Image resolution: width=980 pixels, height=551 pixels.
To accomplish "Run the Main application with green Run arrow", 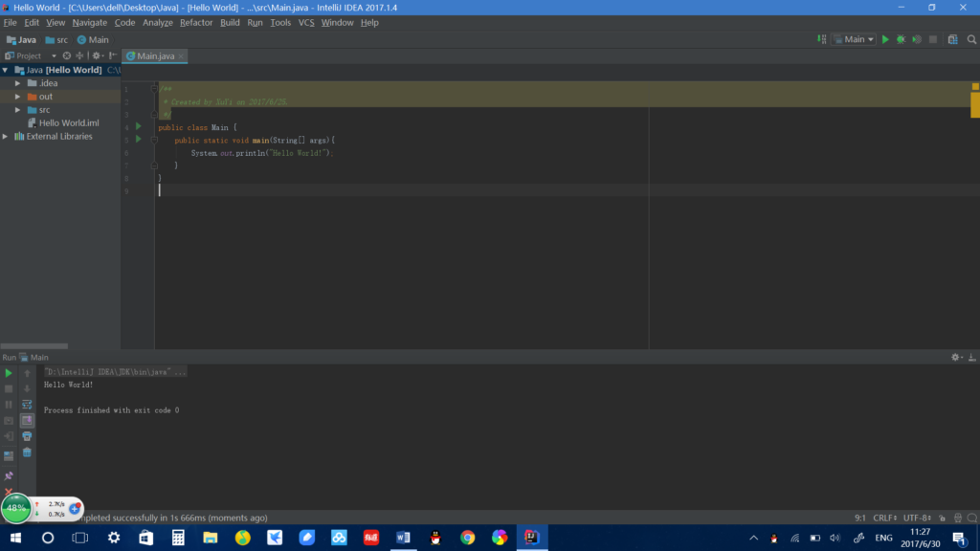I will (x=885, y=39).
